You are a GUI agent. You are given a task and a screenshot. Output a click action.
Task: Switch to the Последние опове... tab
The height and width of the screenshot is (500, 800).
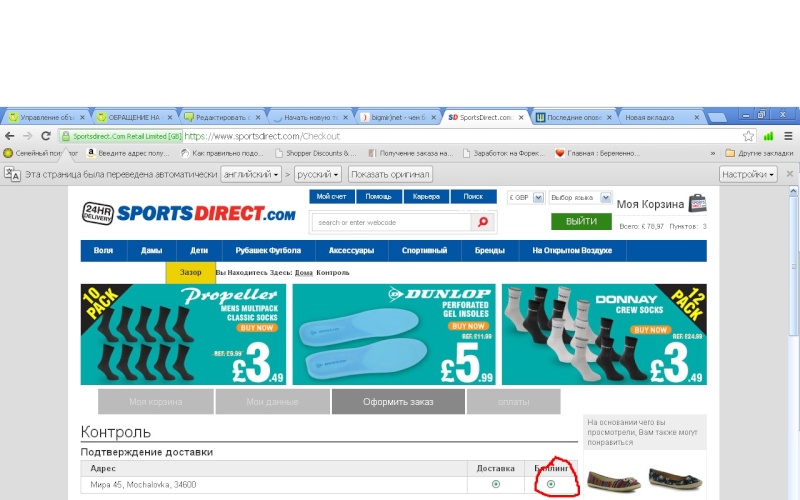[573, 117]
